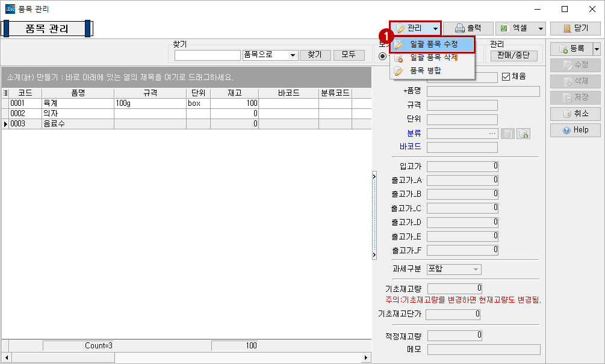Click the 분류 blue label link

click(414, 134)
